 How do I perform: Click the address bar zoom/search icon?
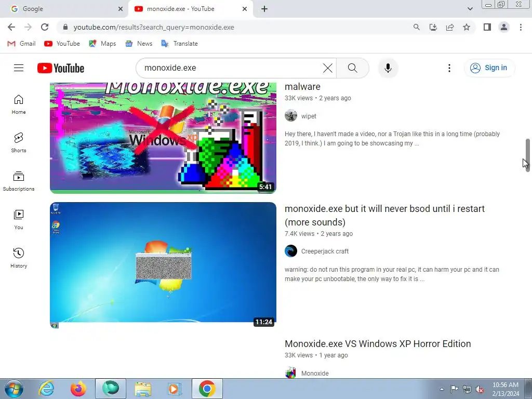pos(416,27)
